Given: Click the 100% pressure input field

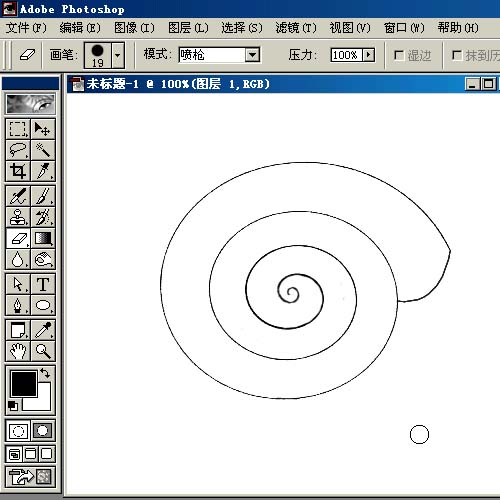Looking at the screenshot, I should [346, 55].
